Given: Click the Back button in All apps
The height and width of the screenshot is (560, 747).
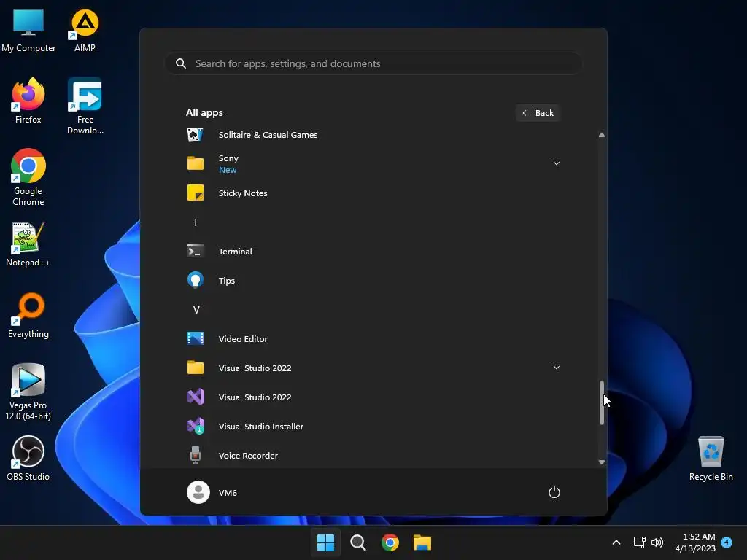Looking at the screenshot, I should click(538, 113).
